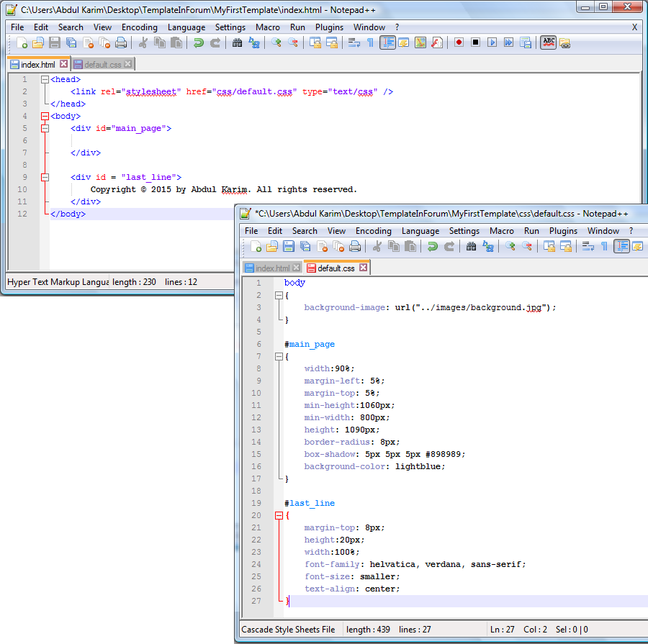Click the ABC spell-check toolbar icon

[549, 42]
